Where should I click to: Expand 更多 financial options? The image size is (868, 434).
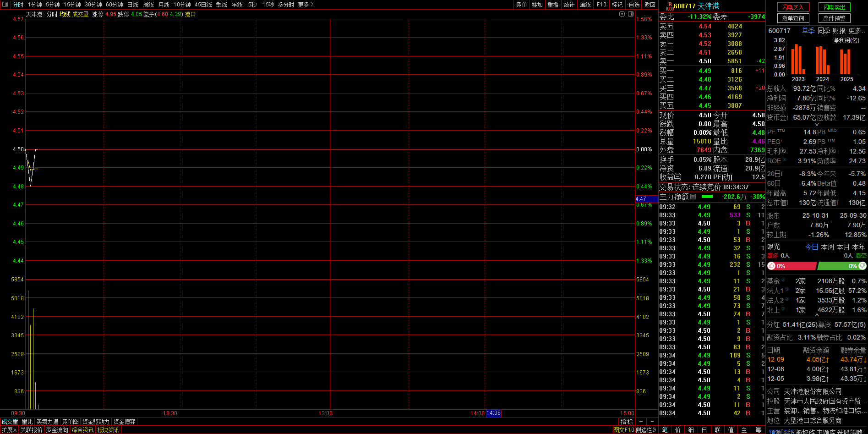tap(857, 31)
